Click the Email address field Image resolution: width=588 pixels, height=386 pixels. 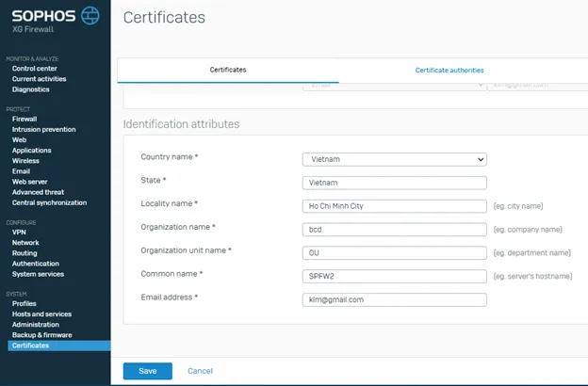tap(394, 300)
